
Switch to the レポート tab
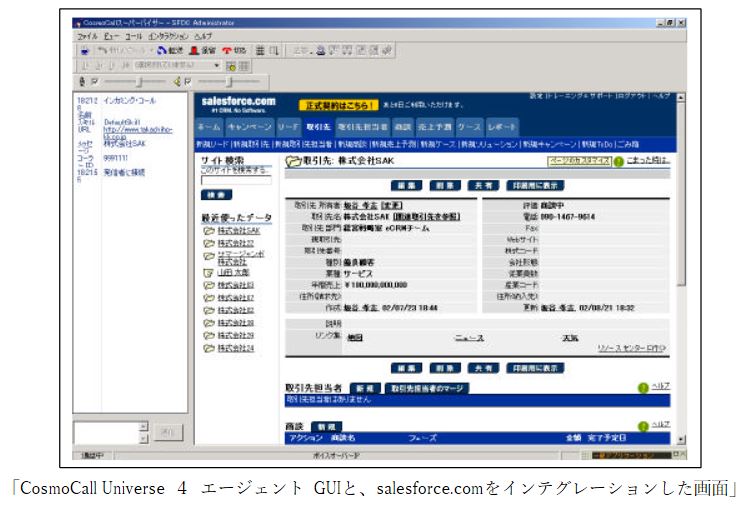point(502,127)
